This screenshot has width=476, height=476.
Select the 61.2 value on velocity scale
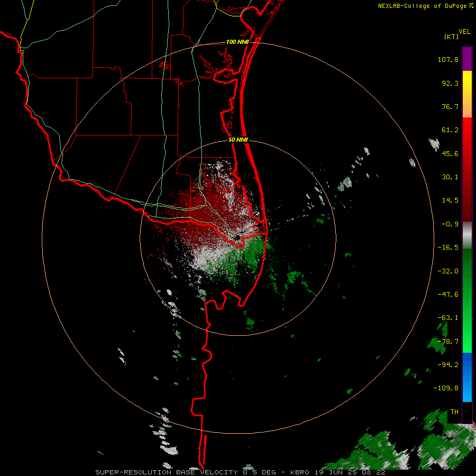click(x=450, y=130)
